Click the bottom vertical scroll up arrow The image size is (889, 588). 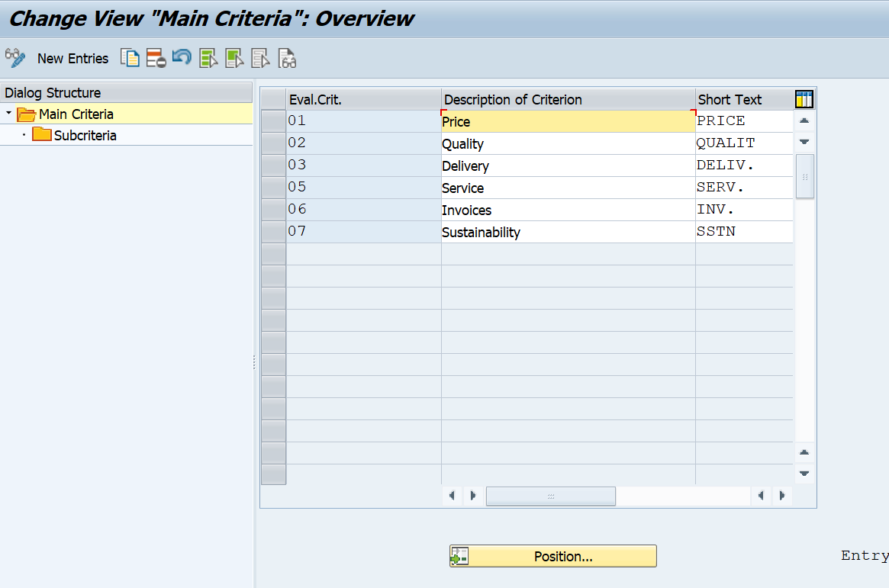point(804,452)
